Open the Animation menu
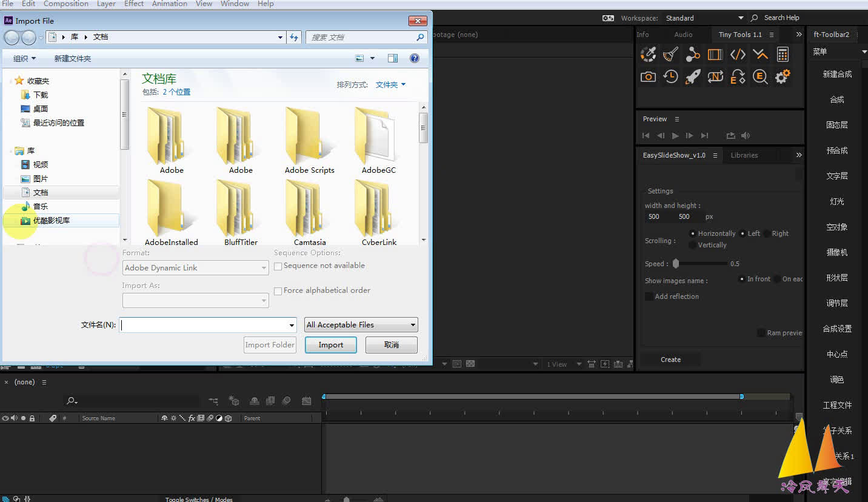 (x=169, y=4)
